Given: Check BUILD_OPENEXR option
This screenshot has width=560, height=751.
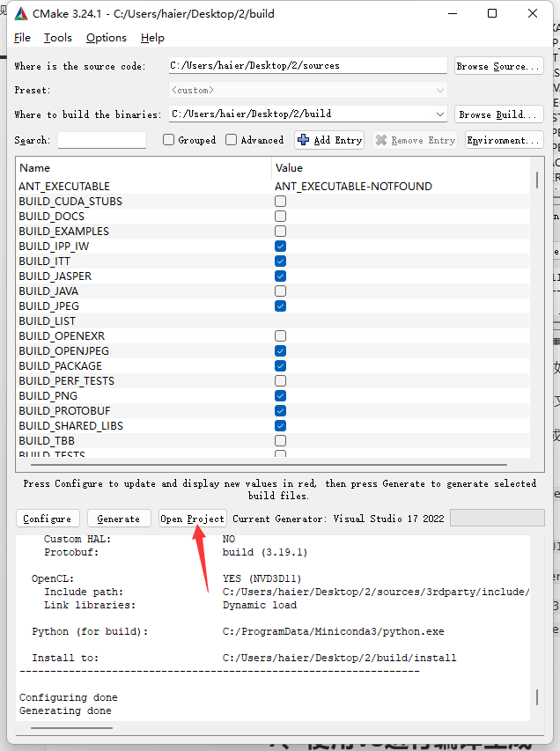Looking at the screenshot, I should click(x=281, y=335).
